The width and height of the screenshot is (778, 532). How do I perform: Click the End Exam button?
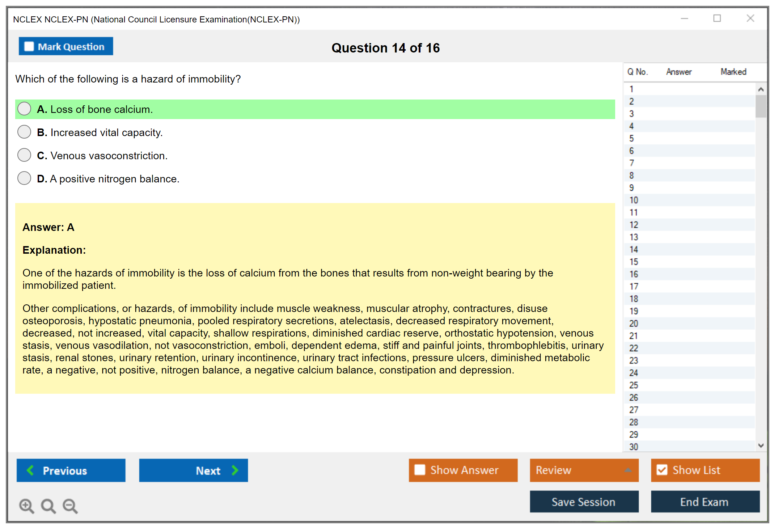(x=705, y=502)
